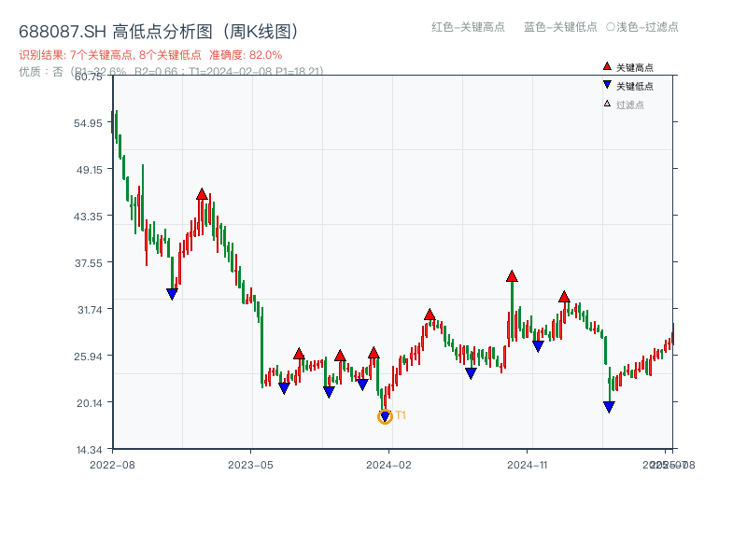Viewport: 747px width, 560px height.
Task: Click the 关键低点 legend label
Action: point(635,86)
